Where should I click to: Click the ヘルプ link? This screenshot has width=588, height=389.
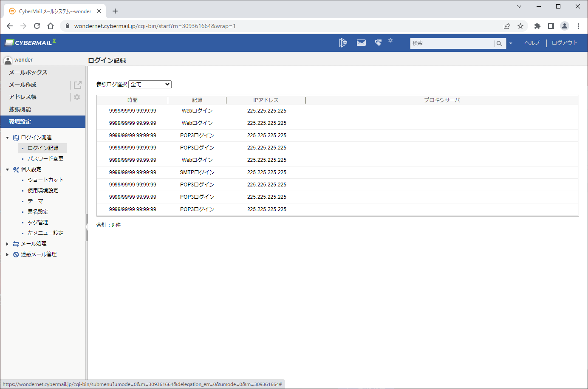(532, 43)
